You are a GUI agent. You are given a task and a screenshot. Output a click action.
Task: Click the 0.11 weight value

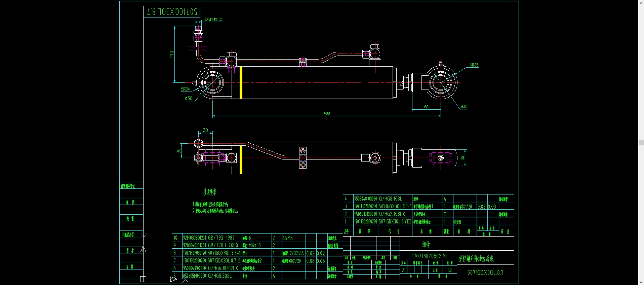[x=436, y=270]
